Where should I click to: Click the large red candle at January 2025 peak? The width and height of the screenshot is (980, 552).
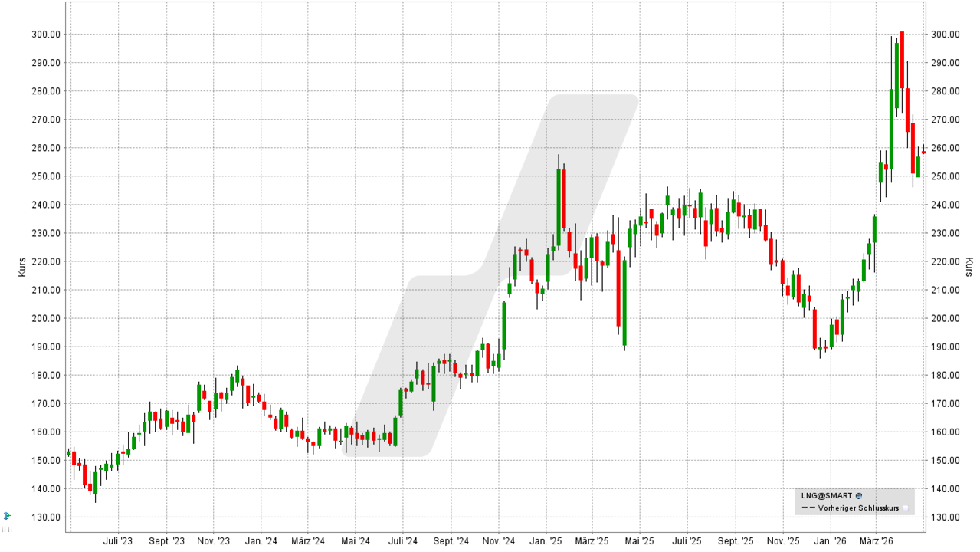564,199
